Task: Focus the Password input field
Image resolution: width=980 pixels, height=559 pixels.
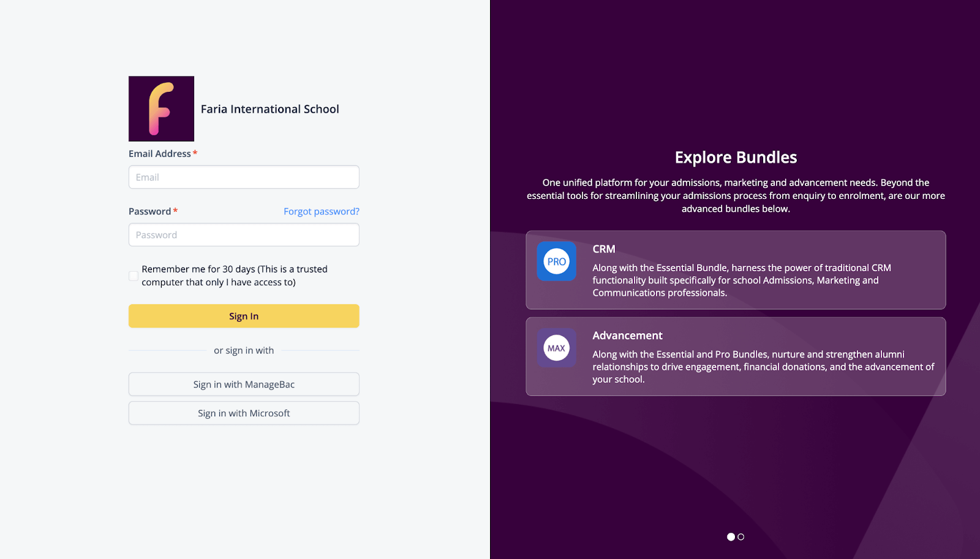Action: [x=244, y=235]
